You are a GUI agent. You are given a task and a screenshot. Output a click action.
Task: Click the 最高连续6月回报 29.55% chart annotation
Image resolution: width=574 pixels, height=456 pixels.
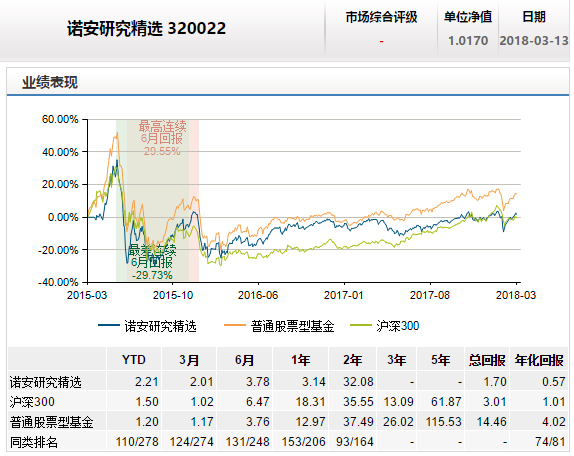tap(162, 138)
